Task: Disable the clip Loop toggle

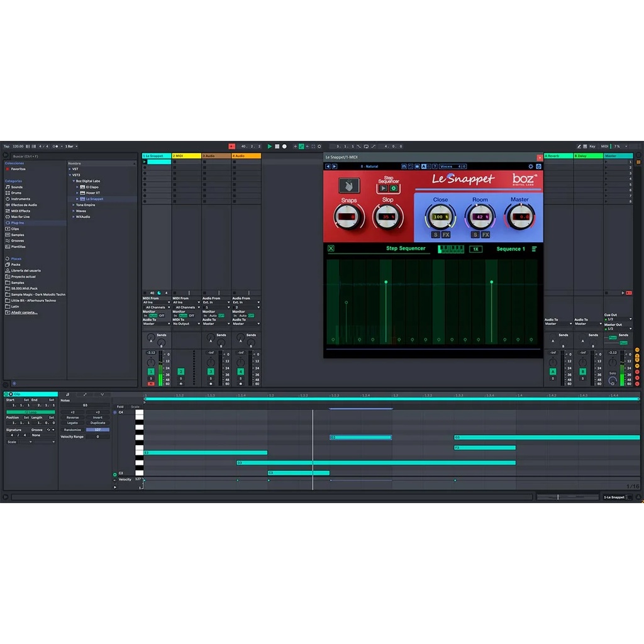Action: [31, 412]
